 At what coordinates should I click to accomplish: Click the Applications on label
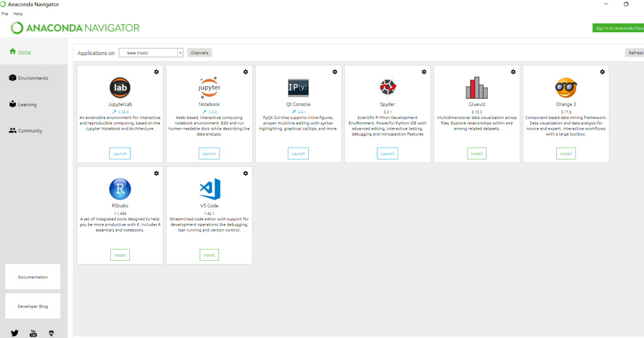point(96,53)
